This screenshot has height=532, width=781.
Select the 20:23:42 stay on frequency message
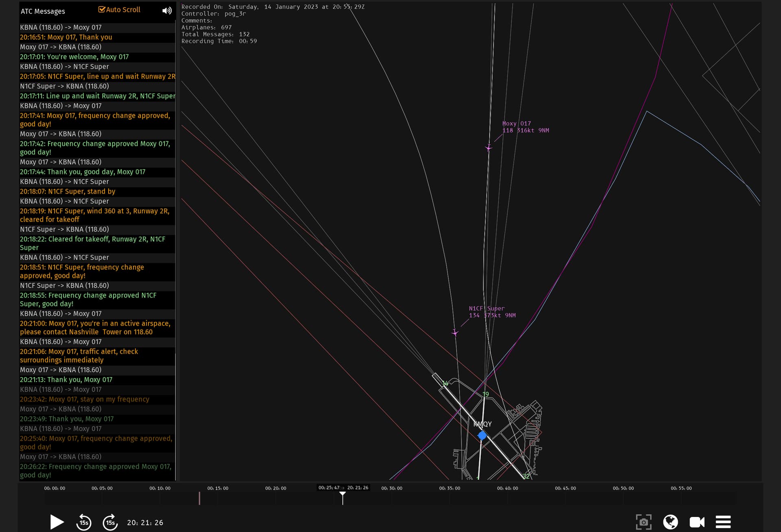tap(85, 399)
